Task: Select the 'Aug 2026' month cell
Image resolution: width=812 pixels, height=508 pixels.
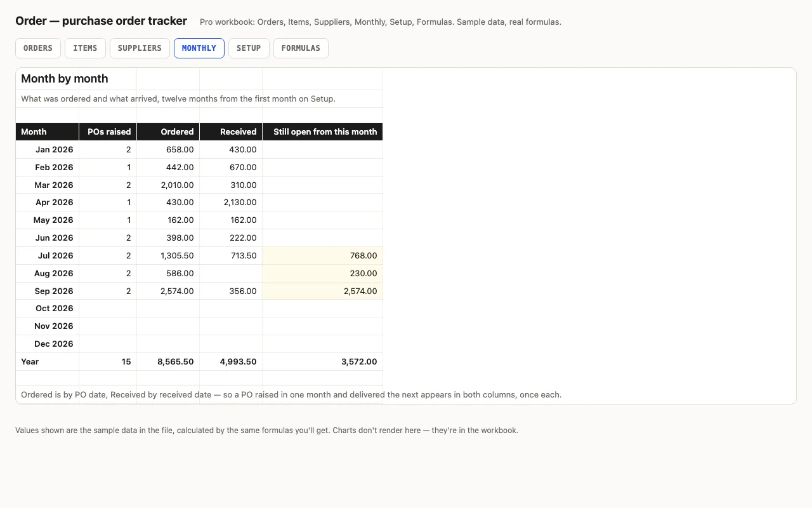Action: pos(48,273)
